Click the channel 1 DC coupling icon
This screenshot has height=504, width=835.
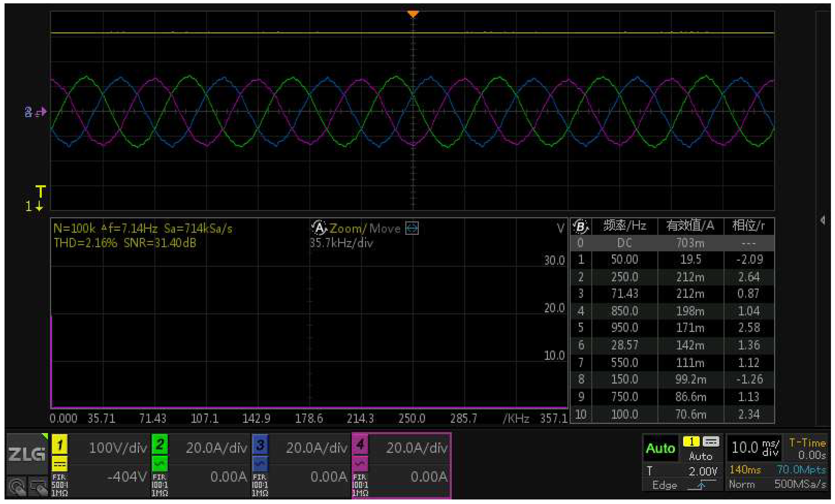pos(59,463)
